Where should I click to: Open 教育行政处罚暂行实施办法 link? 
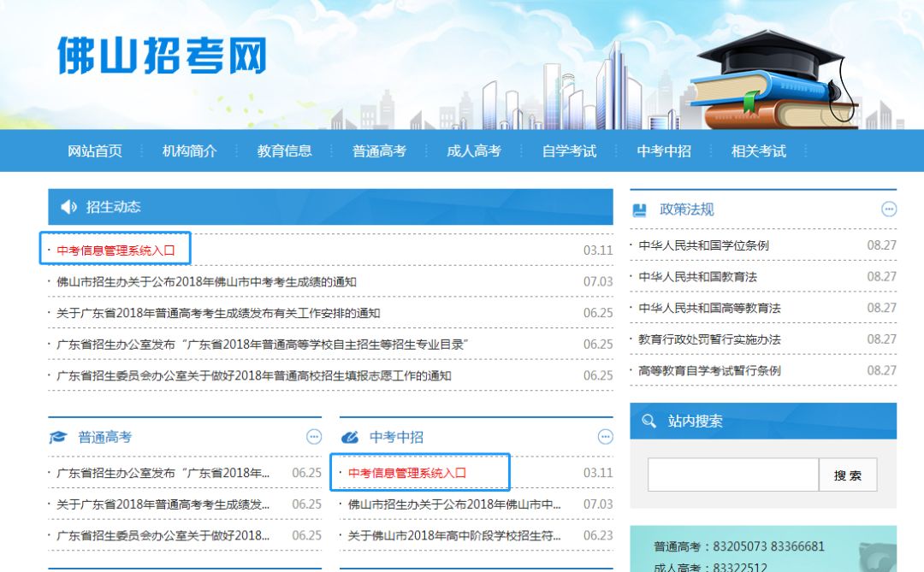click(709, 339)
